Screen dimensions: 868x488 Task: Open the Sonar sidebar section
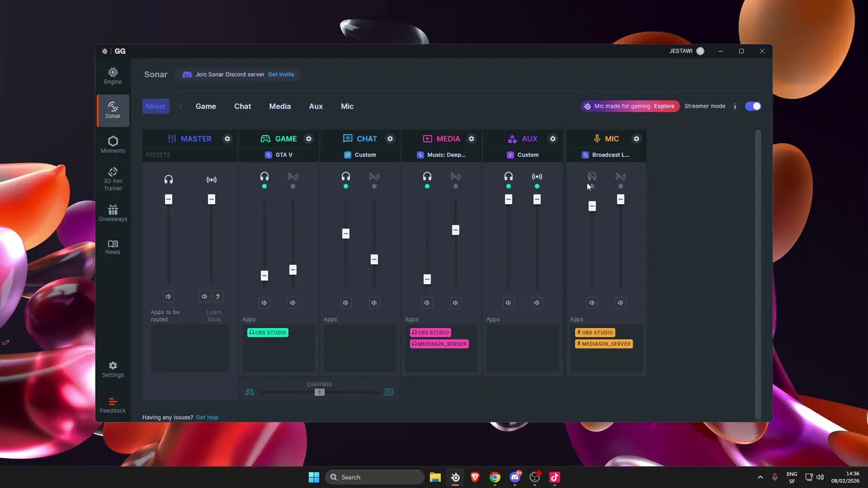pyautogui.click(x=113, y=110)
